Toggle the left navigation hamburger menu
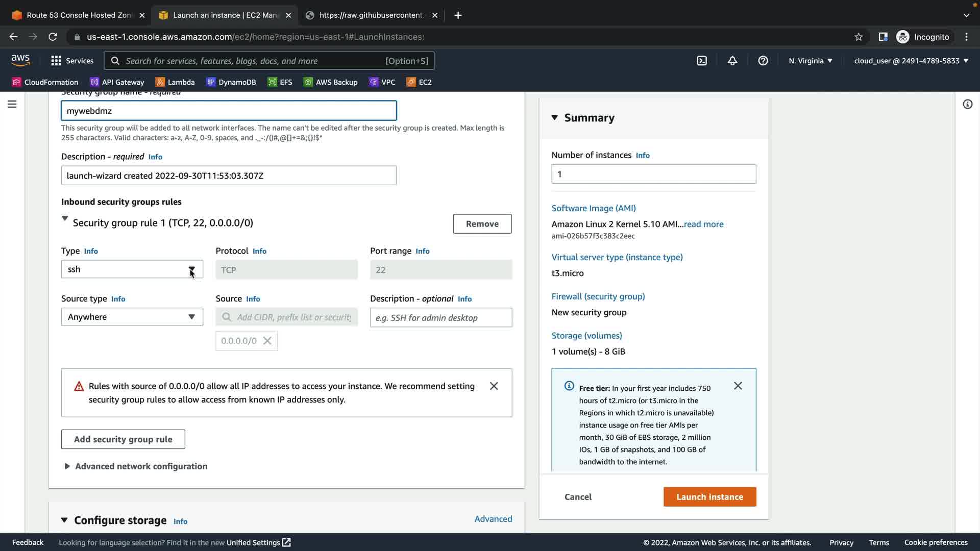This screenshot has width=980, height=551. click(x=12, y=104)
